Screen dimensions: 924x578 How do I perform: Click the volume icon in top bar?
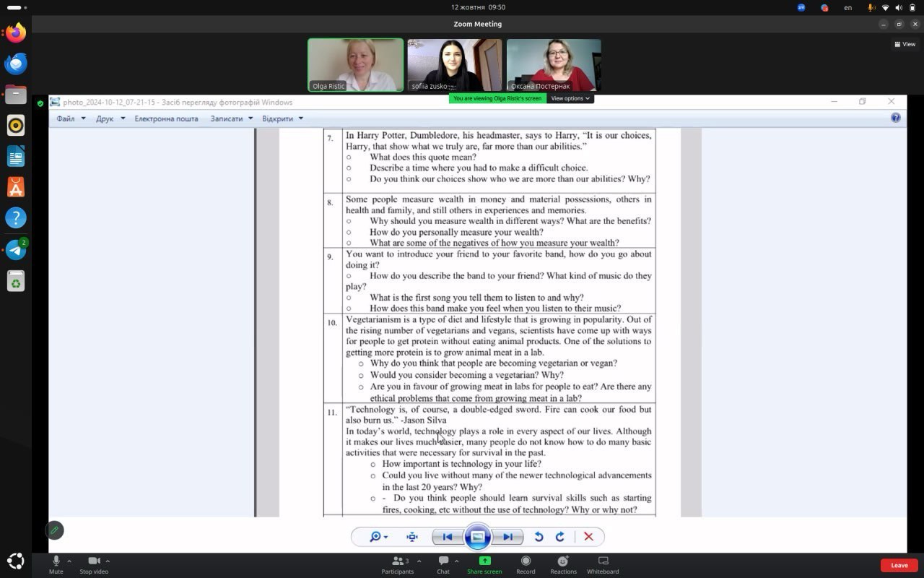coord(899,7)
